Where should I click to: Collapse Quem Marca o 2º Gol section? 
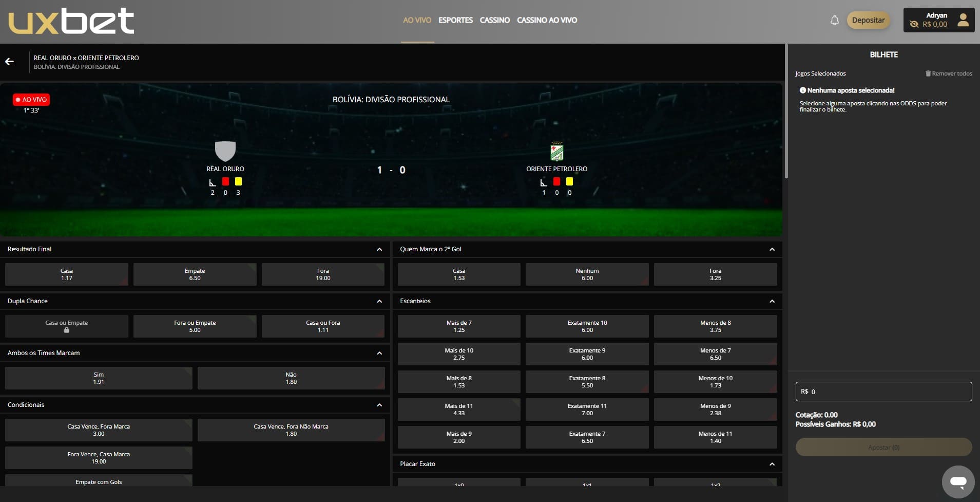coord(772,250)
